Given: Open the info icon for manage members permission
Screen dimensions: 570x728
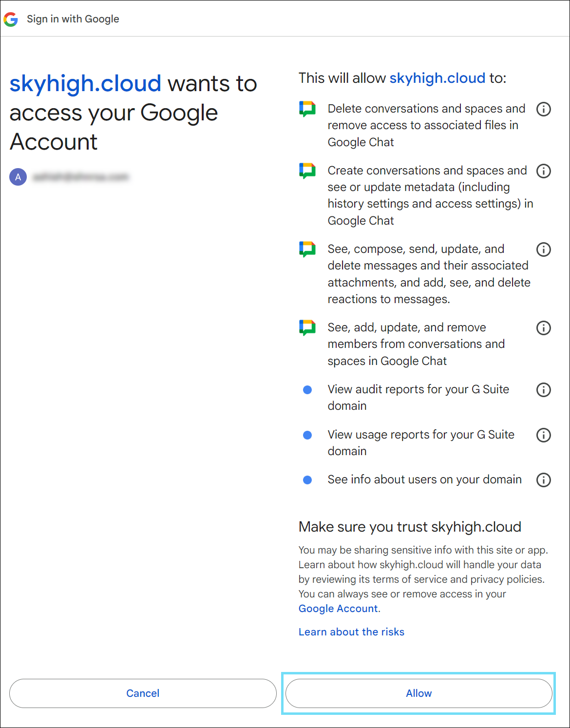Looking at the screenshot, I should [543, 328].
